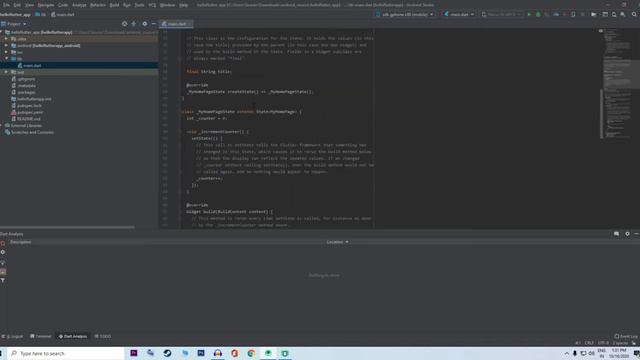Open the Code menu
640x360 pixels.
[63, 5]
